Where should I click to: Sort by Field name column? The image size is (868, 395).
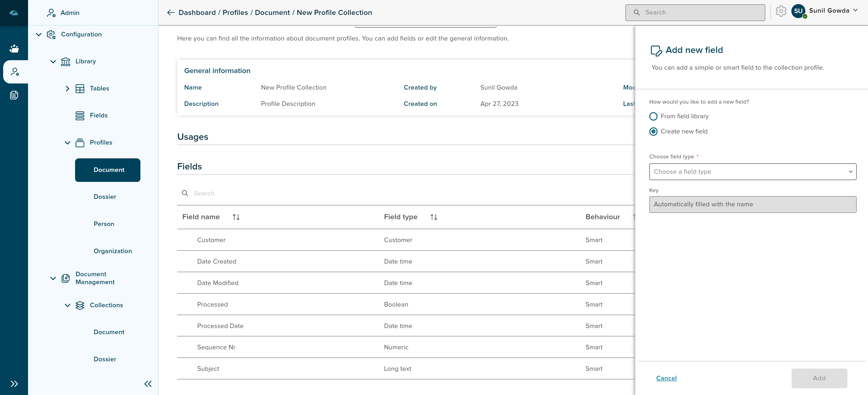tap(236, 217)
